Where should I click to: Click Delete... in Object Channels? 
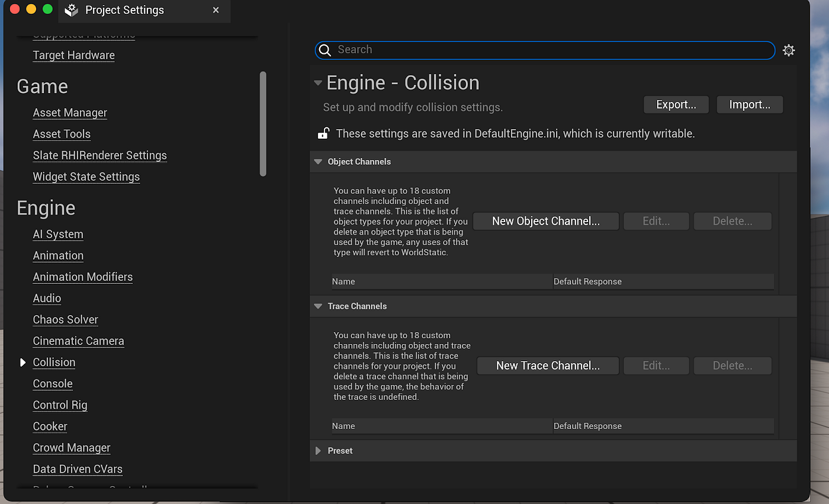pyautogui.click(x=732, y=221)
